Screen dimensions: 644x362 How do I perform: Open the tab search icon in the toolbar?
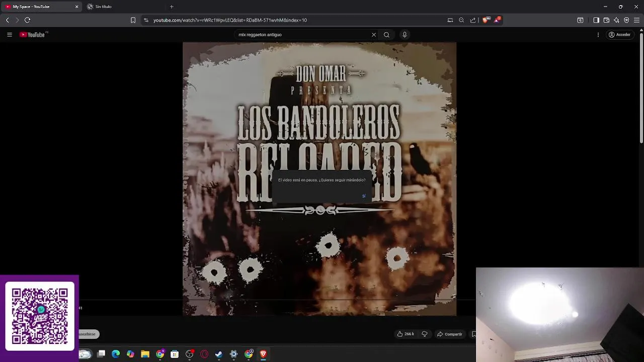[x=580, y=20]
